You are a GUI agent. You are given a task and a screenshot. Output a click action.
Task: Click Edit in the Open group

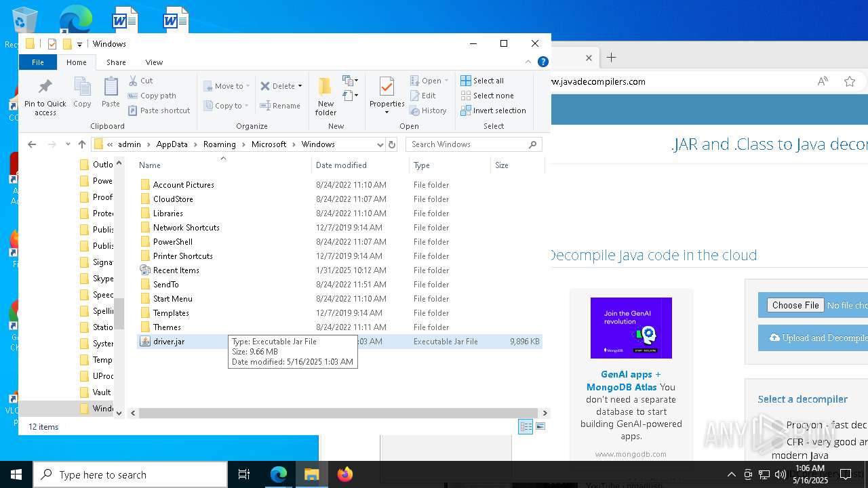click(423, 96)
